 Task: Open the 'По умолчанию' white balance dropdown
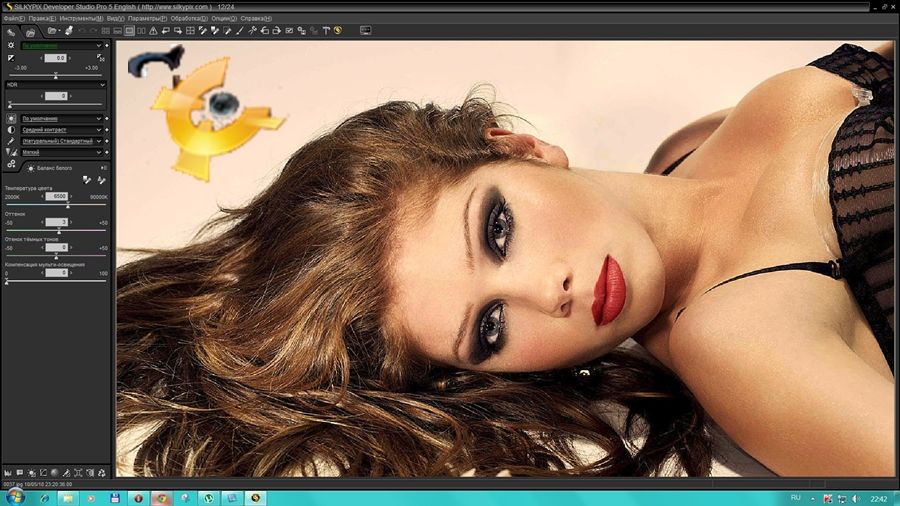click(62, 118)
